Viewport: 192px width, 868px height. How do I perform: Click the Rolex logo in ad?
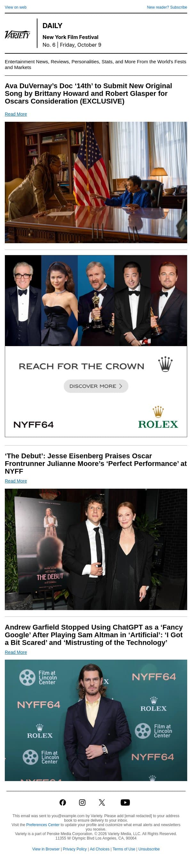[158, 417]
